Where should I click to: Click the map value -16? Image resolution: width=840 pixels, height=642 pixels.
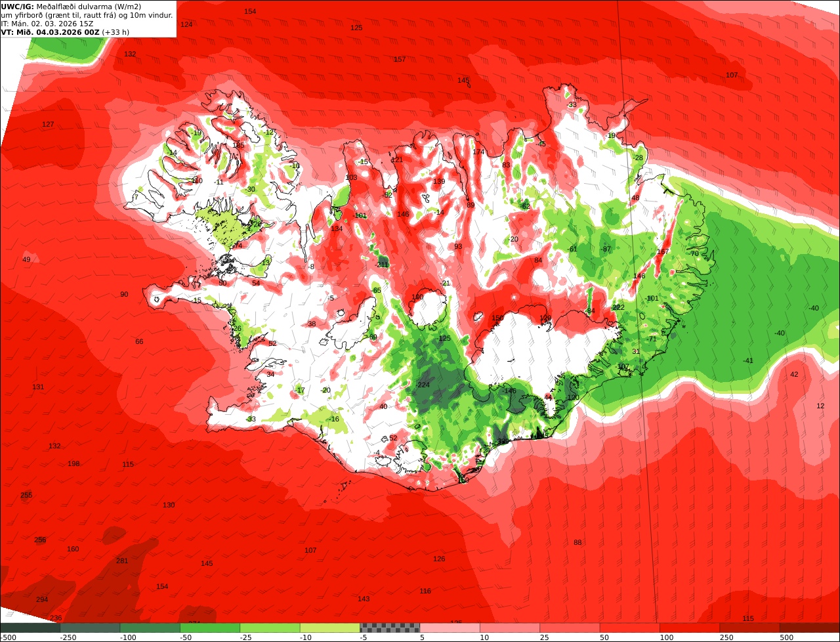coord(334,419)
